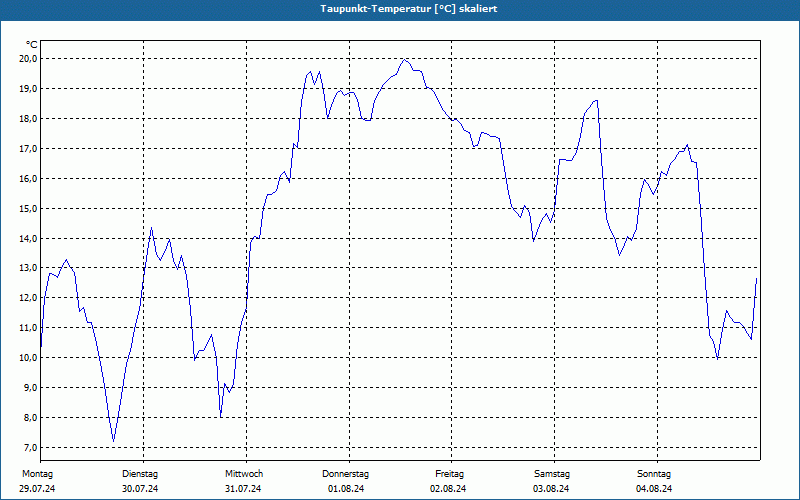Click the date 29.07.24
Image resolution: width=800 pixels, height=500 pixels.
[37, 489]
